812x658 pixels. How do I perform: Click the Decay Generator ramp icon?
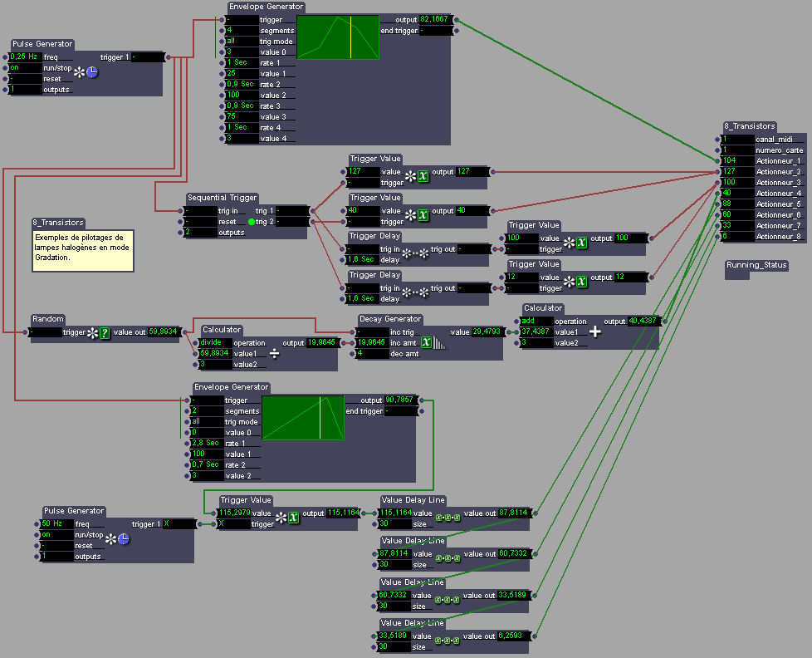point(438,342)
